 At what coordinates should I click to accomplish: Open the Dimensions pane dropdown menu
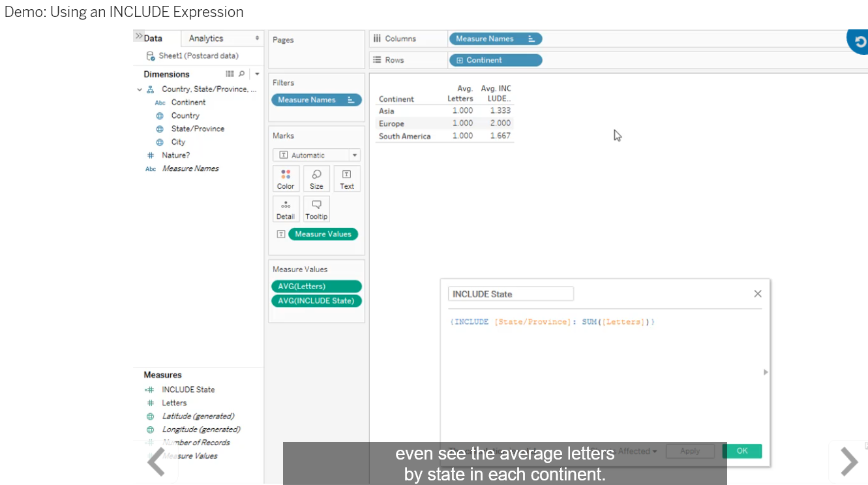click(257, 74)
